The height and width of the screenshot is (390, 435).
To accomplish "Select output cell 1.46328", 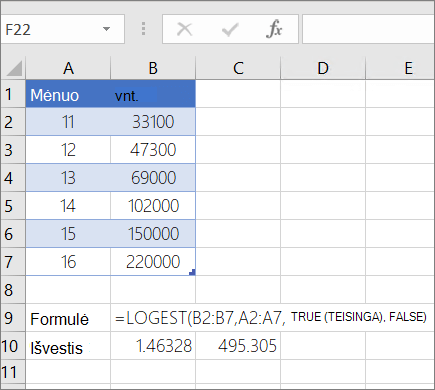I will click(x=153, y=346).
